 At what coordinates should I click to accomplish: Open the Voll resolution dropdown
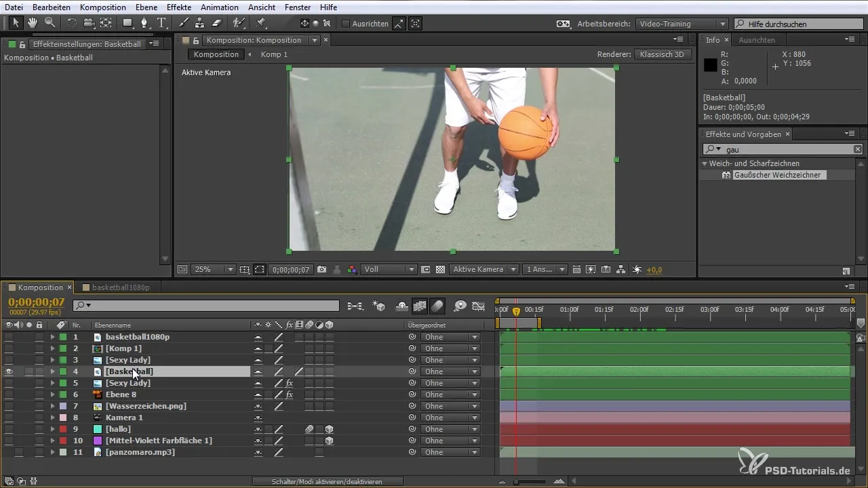(x=389, y=269)
